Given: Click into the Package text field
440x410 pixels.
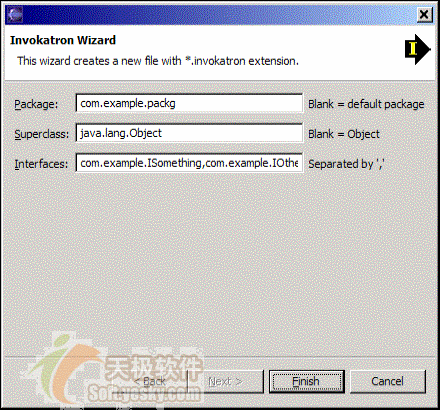Looking at the screenshot, I should pyautogui.click(x=189, y=103).
